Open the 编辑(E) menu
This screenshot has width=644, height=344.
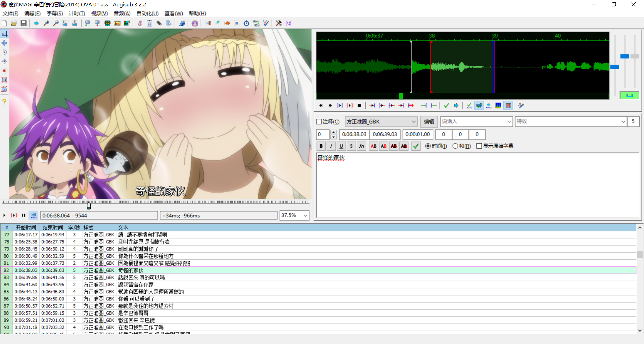tap(32, 13)
